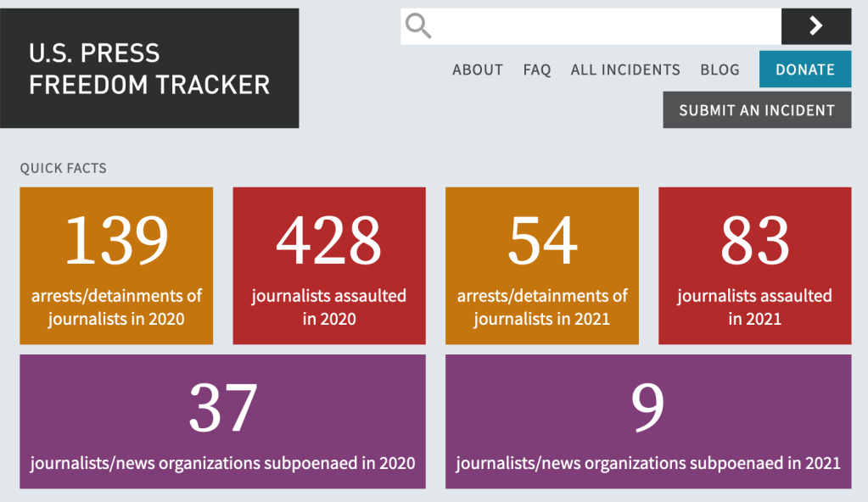Open the About page
868x502 pixels.
click(478, 70)
